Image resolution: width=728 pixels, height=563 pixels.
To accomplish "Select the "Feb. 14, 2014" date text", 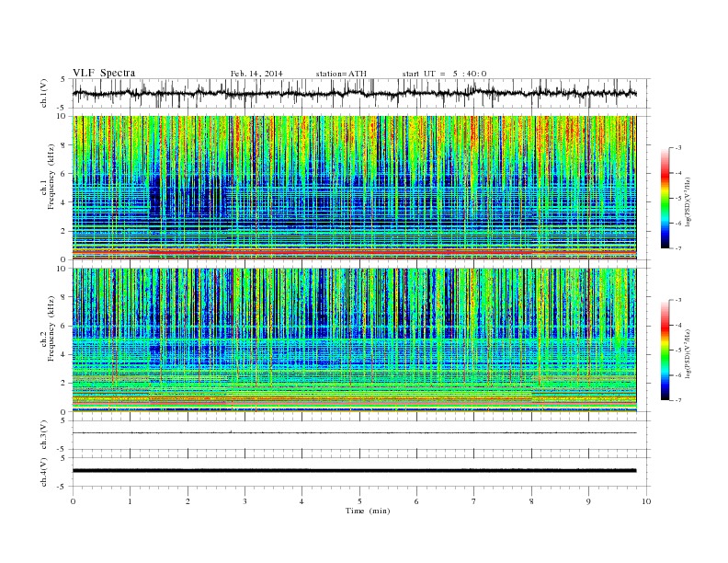I will point(256,74).
